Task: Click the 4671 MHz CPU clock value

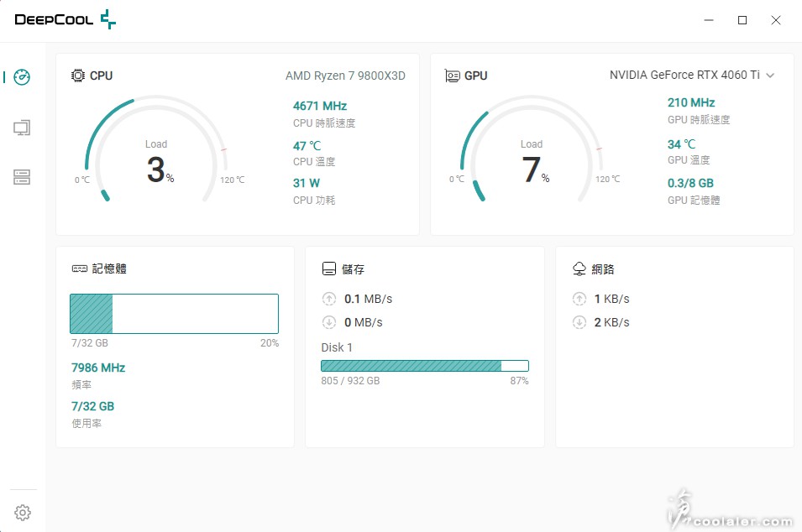Action: click(x=320, y=106)
